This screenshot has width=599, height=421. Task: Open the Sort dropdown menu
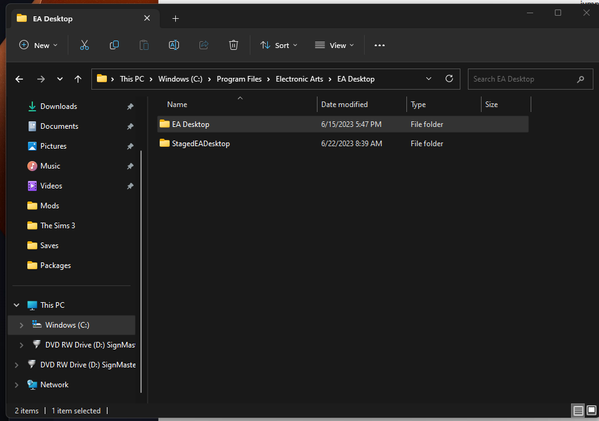pyautogui.click(x=278, y=45)
